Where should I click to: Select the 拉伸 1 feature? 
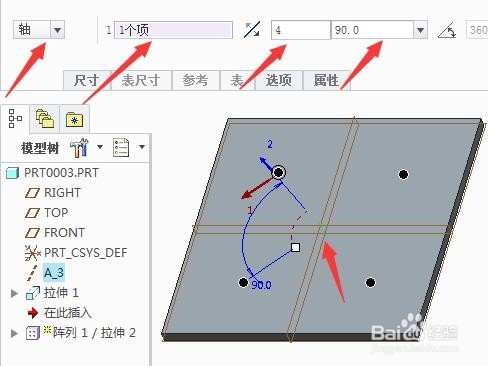[x=61, y=293]
